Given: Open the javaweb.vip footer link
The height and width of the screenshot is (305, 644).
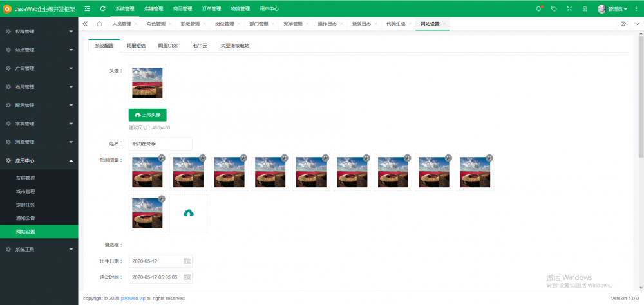Looking at the screenshot, I should (x=133, y=299).
